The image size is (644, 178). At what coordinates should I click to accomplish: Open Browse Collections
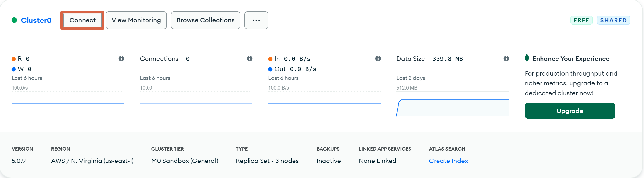pos(205,20)
